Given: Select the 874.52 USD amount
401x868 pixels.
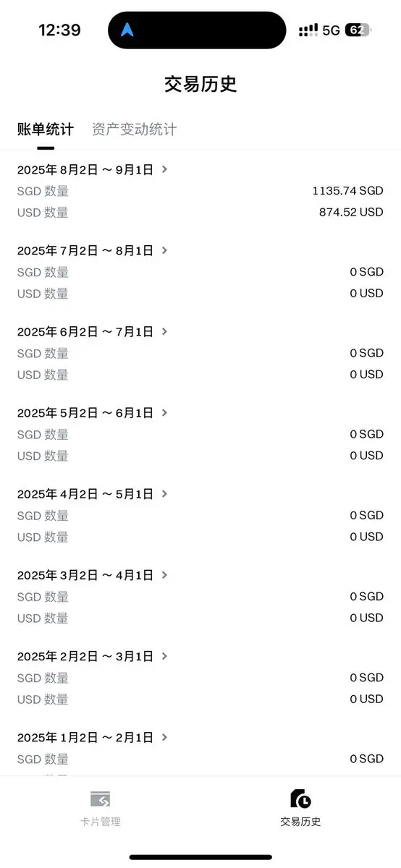Looking at the screenshot, I should click(351, 212).
